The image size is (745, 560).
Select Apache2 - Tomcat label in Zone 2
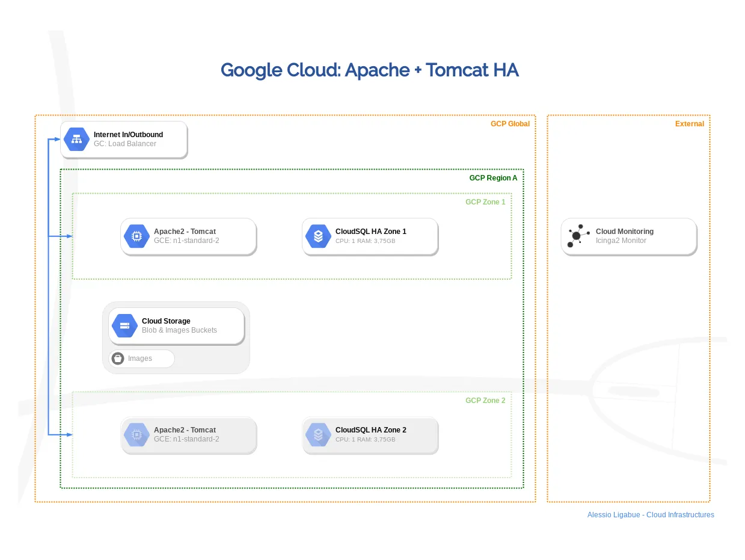tap(185, 430)
